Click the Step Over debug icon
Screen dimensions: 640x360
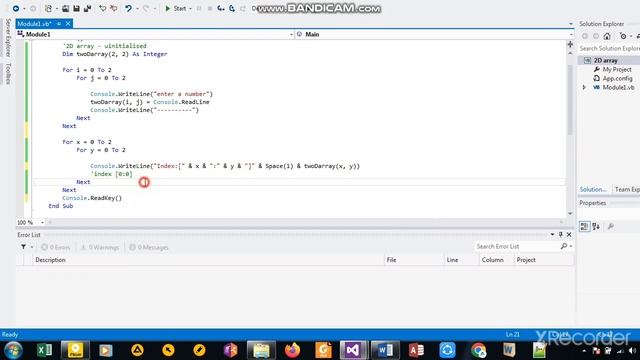(232, 8)
